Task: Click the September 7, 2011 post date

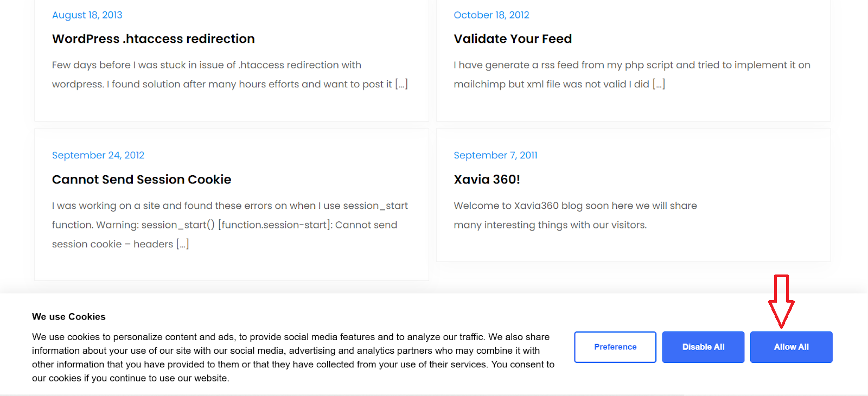Action: tap(495, 155)
